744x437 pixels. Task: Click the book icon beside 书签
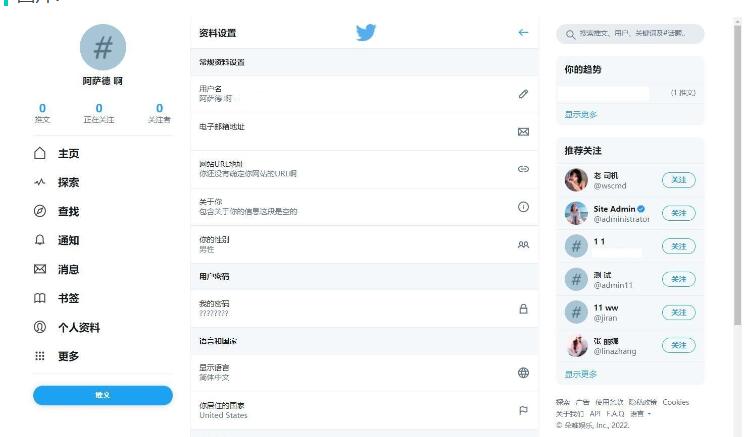[x=40, y=298]
